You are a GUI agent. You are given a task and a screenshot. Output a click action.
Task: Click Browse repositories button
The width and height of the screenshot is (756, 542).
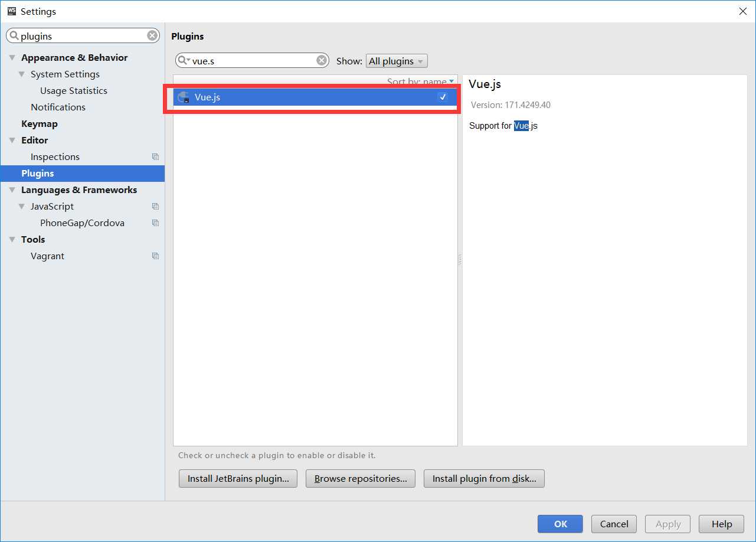click(361, 479)
